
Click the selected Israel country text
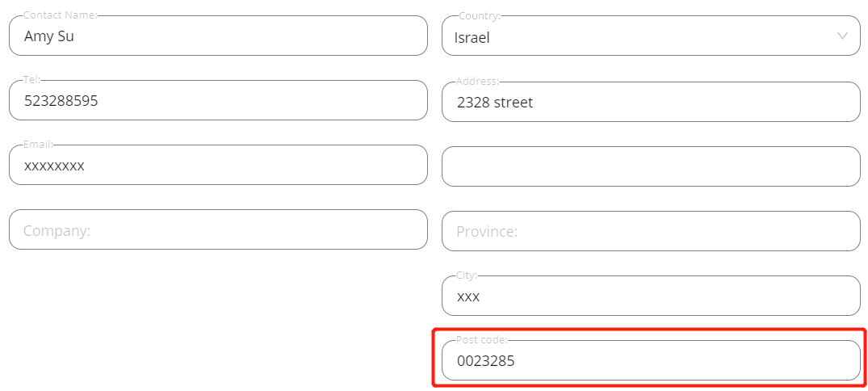coord(472,38)
